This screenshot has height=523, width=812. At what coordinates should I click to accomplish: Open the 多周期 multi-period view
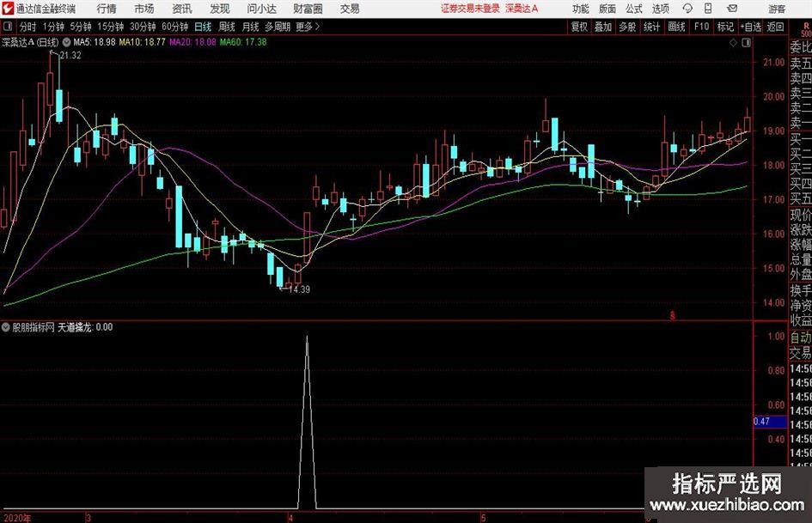pos(277,27)
